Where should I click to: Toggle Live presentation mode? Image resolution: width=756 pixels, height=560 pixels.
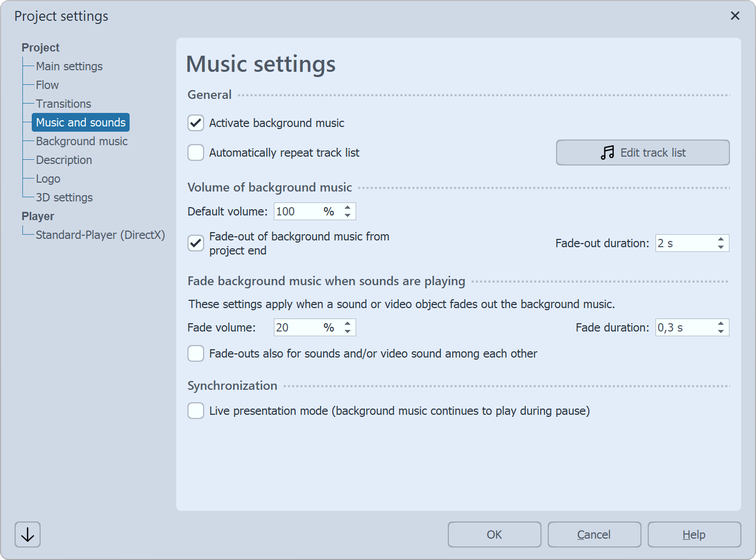195,411
